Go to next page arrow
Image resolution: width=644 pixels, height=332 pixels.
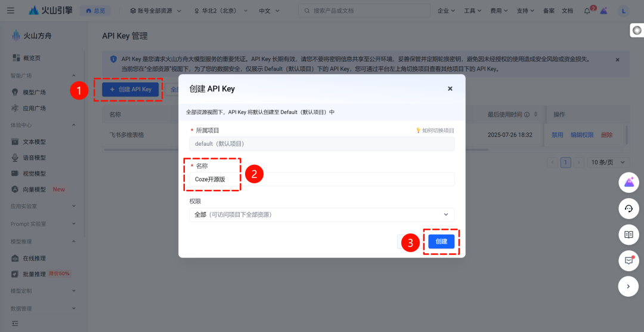579,162
